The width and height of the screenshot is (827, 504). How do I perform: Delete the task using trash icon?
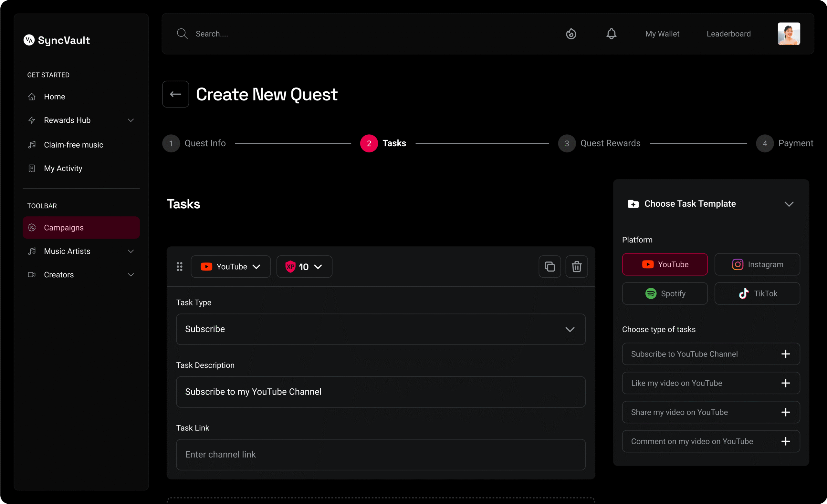[x=576, y=267]
